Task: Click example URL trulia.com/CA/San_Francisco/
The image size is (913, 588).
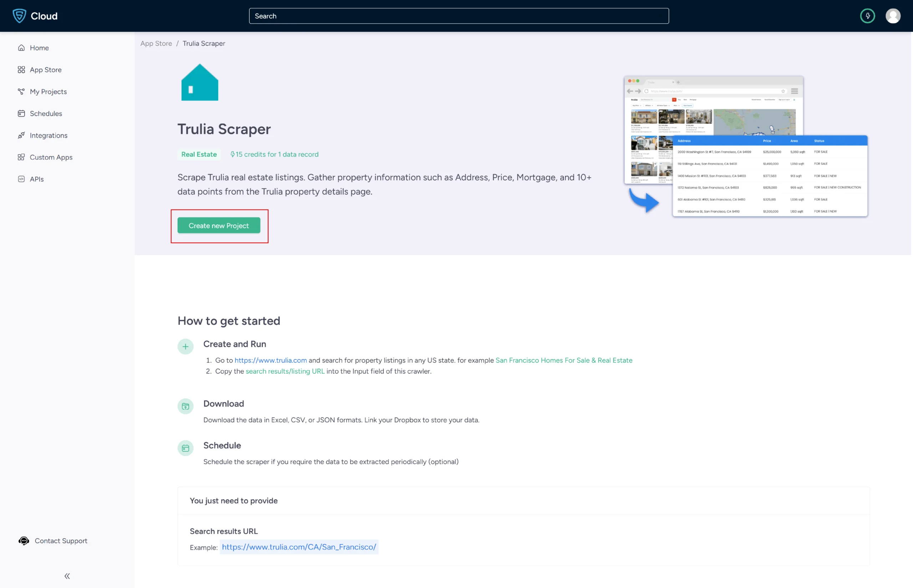Action: pos(299,547)
